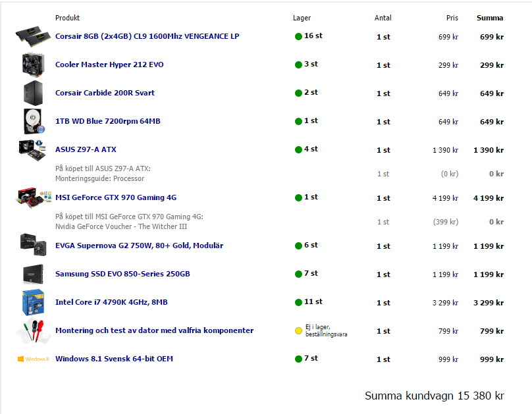Click the '1 st' quantity for Samsung SSD
532x414 pixels.
pos(383,274)
